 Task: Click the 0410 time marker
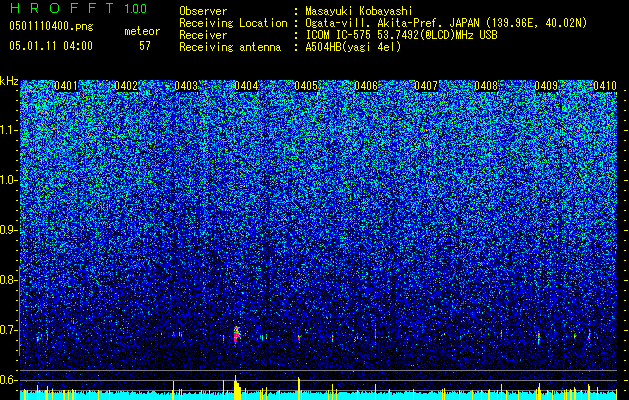click(605, 86)
